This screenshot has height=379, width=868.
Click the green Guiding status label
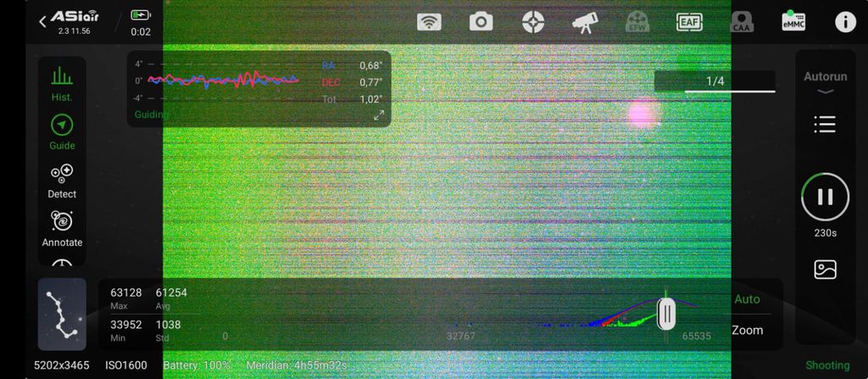point(152,114)
